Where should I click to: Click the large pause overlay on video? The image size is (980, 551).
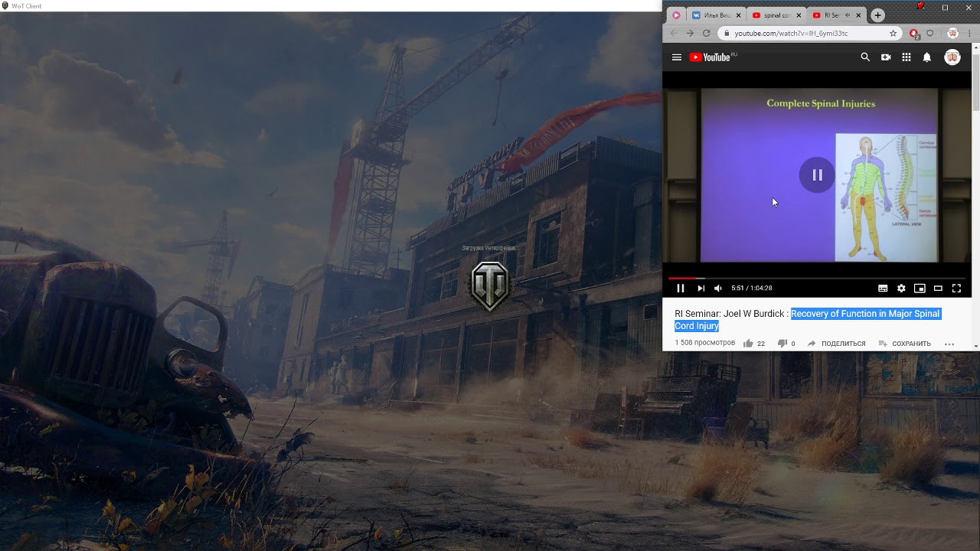pyautogui.click(x=817, y=175)
